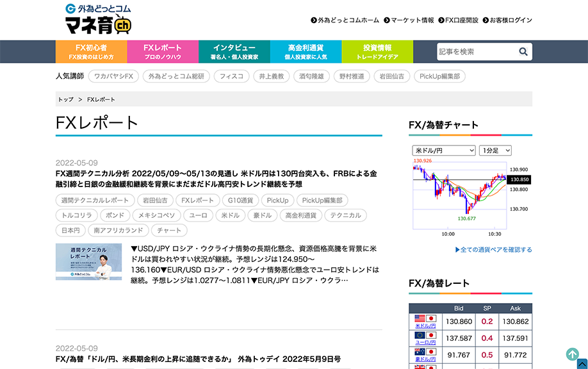Screen dimensions: 588x369
Task: Focus the 記事を検索 search field
Action: pos(476,52)
